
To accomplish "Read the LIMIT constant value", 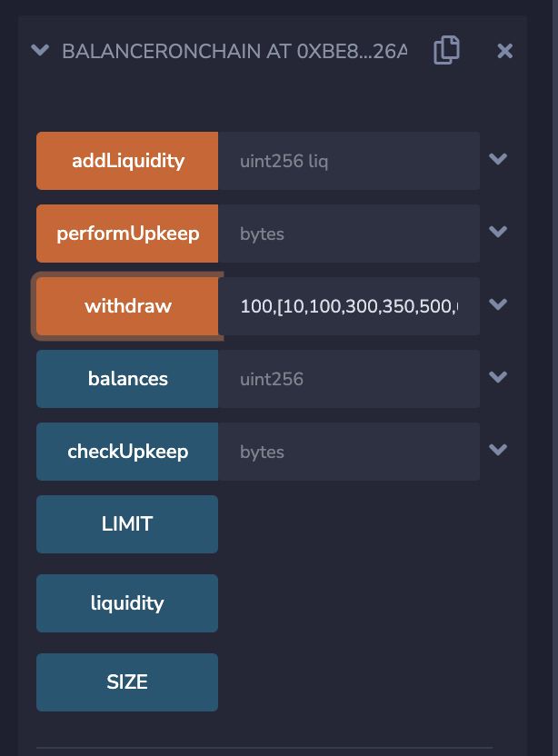I will tap(126, 523).
